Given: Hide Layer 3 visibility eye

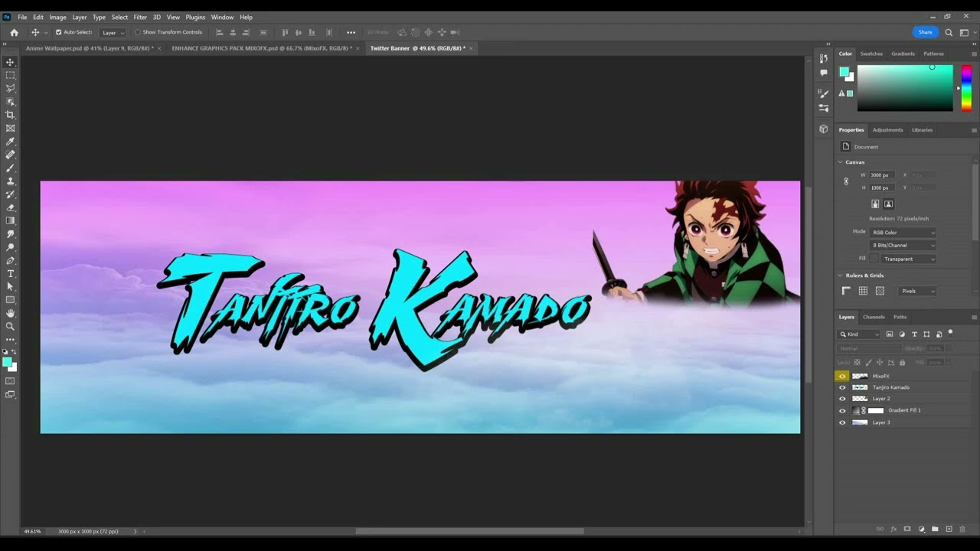Looking at the screenshot, I should click(x=842, y=422).
